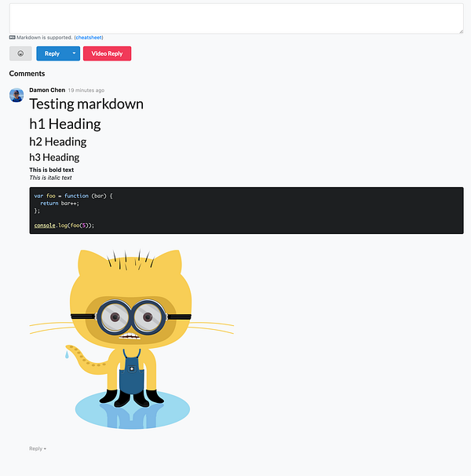Expand the small Reply dropdown under the comment
Image resolution: width=471 pixels, height=476 pixels.
coord(38,449)
